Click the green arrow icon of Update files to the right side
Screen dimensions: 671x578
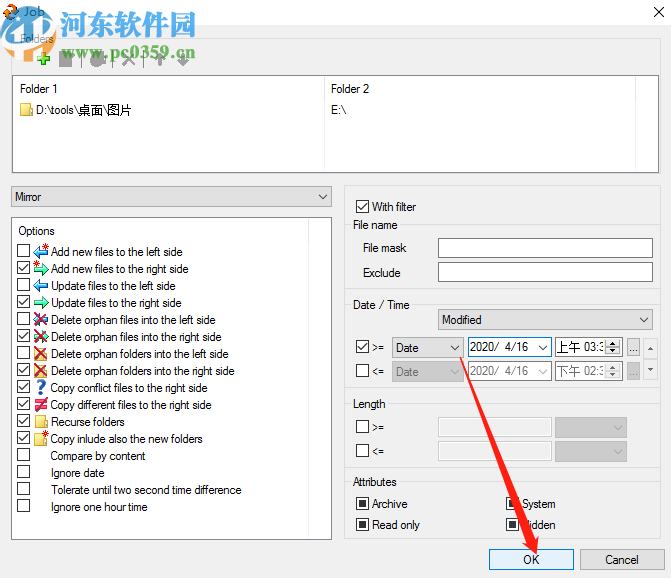click(x=41, y=302)
